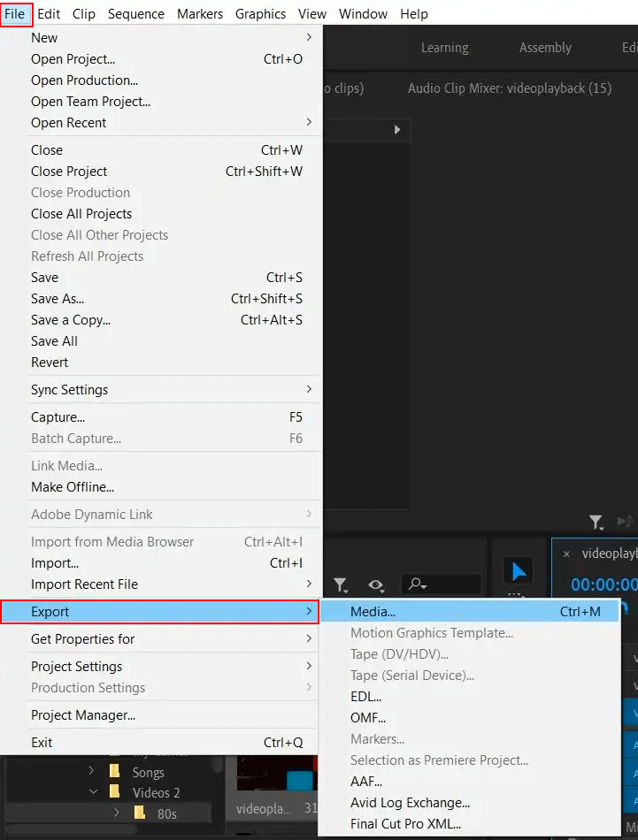638x840 pixels.
Task: Click the blue 00:00:00 timecode
Action: pyautogui.click(x=603, y=584)
